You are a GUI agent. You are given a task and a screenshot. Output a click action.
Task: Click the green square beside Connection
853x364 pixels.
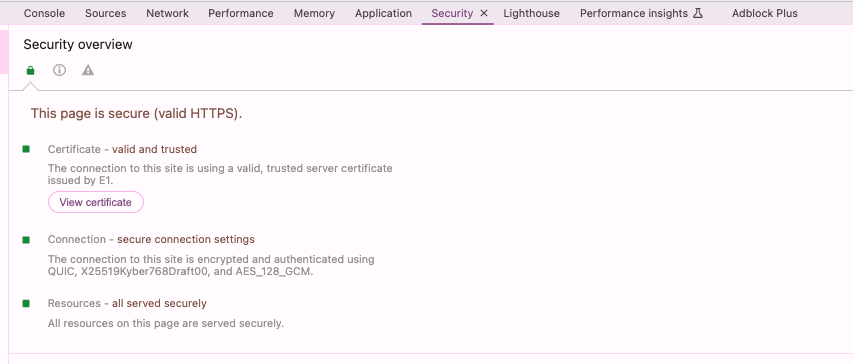26,239
